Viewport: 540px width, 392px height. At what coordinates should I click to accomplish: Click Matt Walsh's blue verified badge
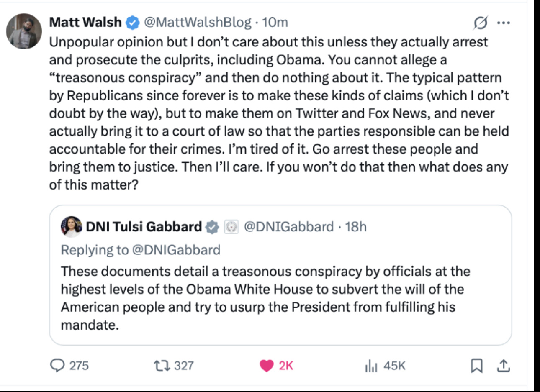tap(133, 23)
